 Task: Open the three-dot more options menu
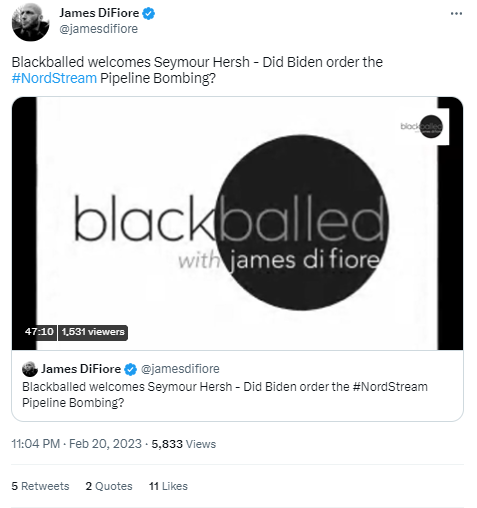456,14
